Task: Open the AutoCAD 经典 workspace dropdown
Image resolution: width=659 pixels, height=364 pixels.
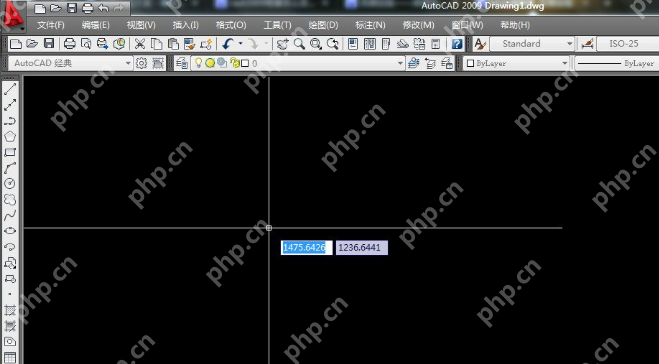Action: pos(70,63)
